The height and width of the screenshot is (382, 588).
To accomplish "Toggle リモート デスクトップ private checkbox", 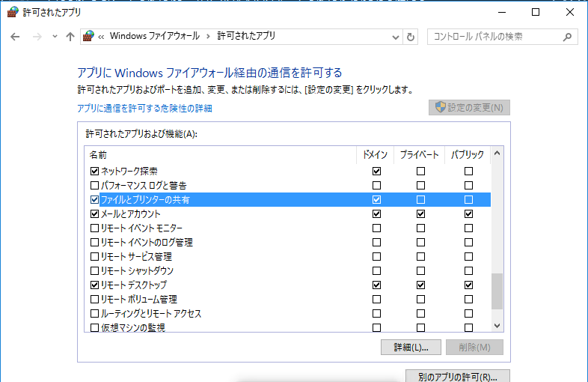I will (420, 285).
